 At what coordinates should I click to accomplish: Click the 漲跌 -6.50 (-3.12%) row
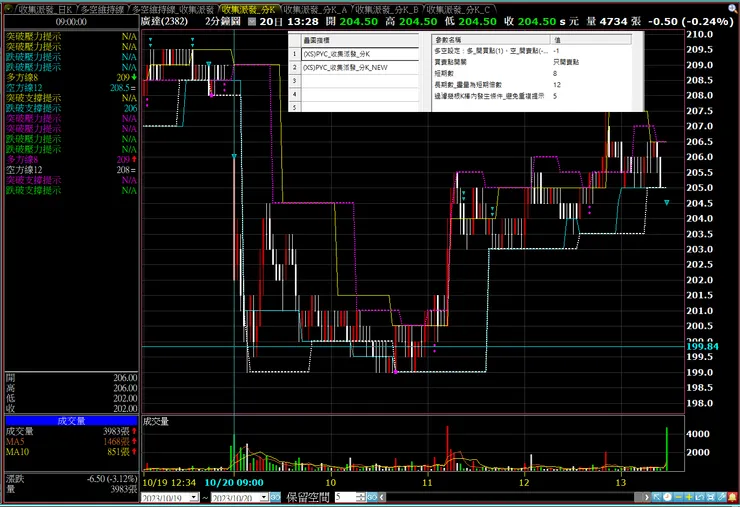(x=71, y=479)
